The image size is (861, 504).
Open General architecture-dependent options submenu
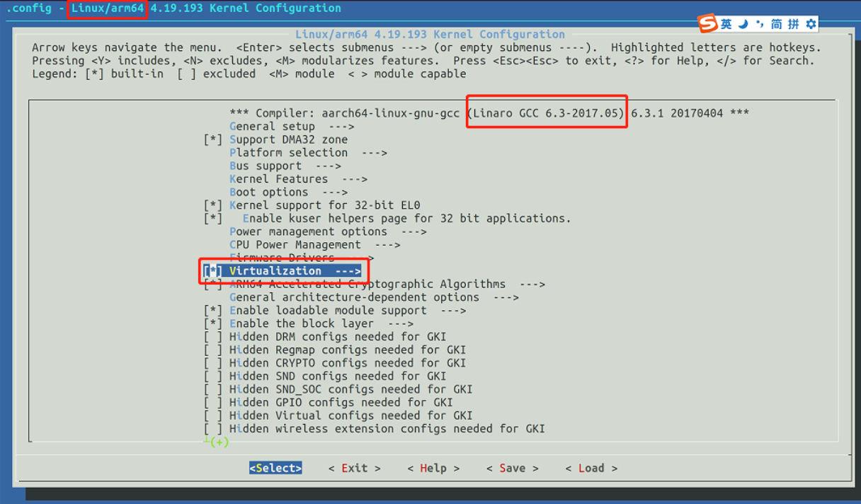pyautogui.click(x=374, y=297)
